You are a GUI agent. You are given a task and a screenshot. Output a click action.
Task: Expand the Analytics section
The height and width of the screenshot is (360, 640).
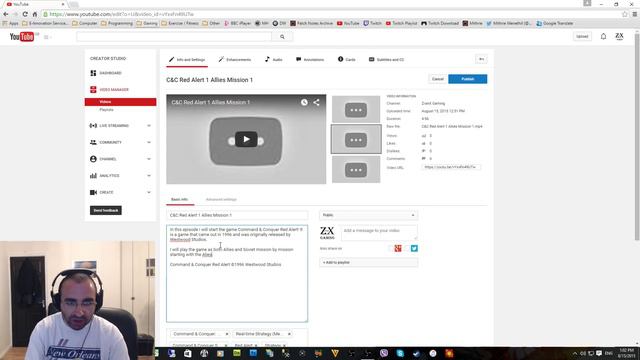[x=120, y=176]
